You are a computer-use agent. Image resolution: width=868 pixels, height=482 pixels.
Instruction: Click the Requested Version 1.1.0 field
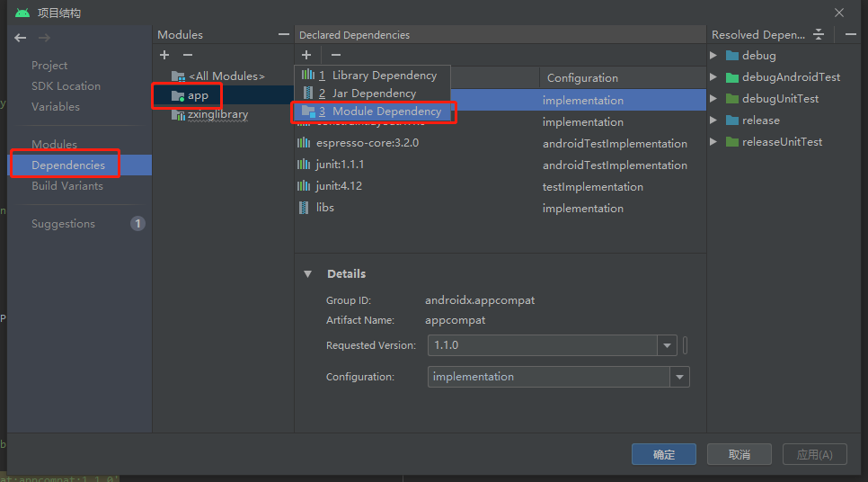point(543,345)
